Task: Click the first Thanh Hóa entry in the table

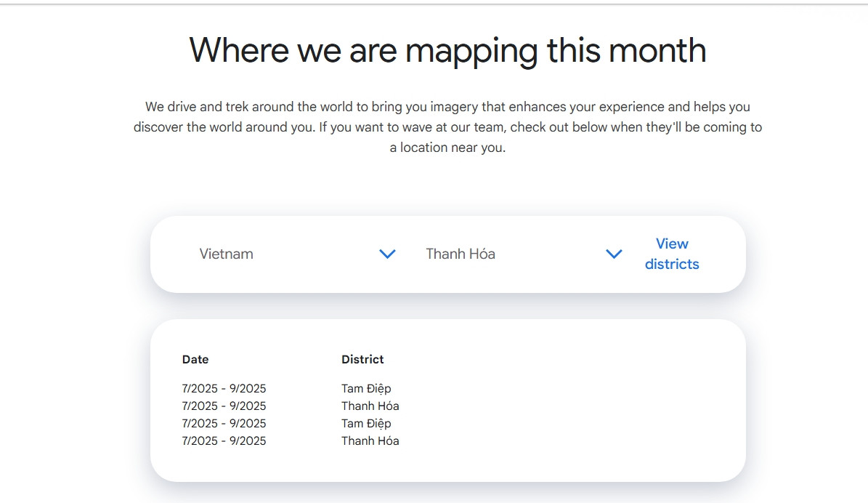Action: [x=370, y=406]
